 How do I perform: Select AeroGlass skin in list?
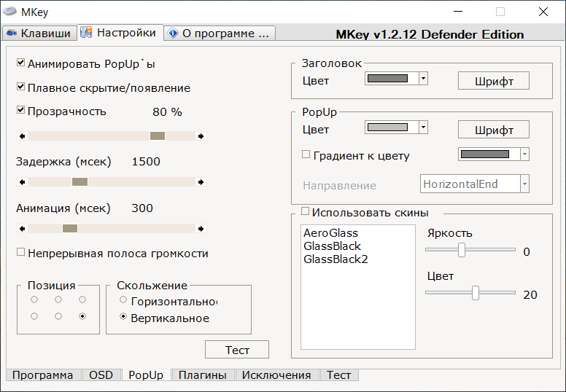(x=330, y=233)
